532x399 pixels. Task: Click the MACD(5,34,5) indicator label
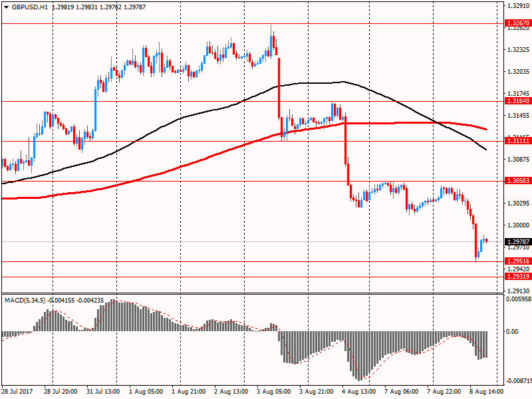(x=25, y=301)
